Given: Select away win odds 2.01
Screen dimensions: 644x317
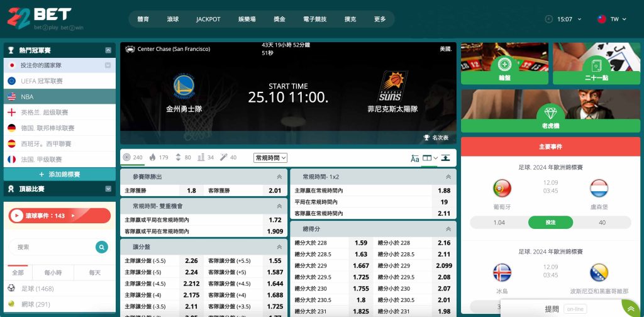Looking at the screenshot, I should [275, 191].
